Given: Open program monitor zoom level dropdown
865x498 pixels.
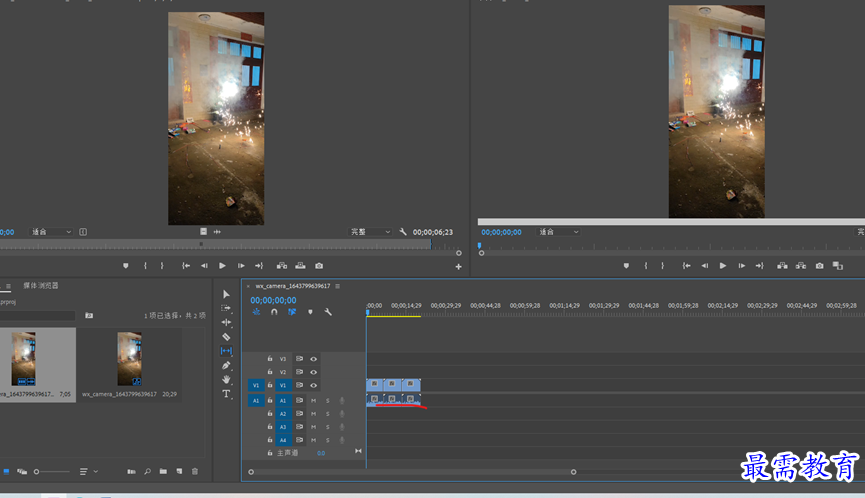Looking at the screenshot, I should coord(558,232).
